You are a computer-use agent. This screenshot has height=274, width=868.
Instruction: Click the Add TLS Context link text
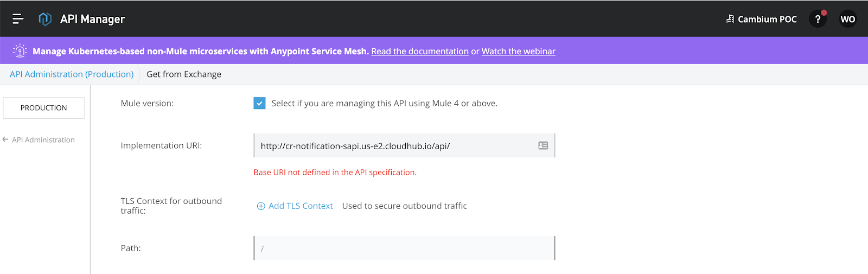pos(301,206)
